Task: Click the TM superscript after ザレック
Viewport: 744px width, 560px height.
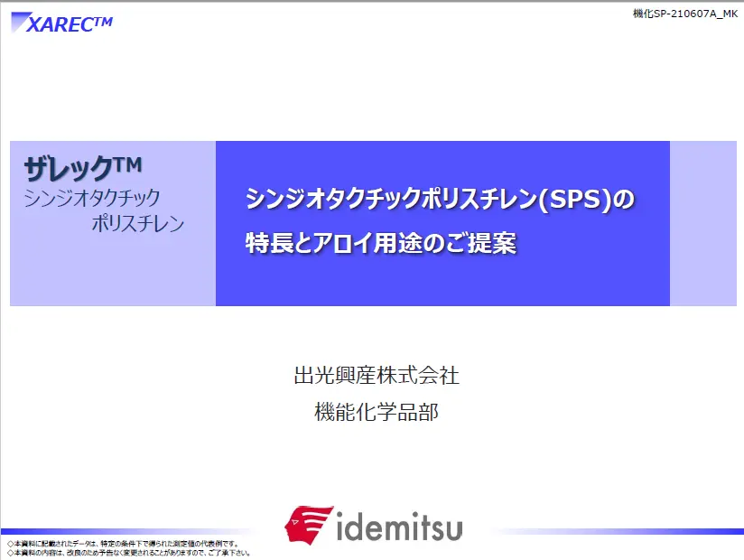Action: click(127, 165)
